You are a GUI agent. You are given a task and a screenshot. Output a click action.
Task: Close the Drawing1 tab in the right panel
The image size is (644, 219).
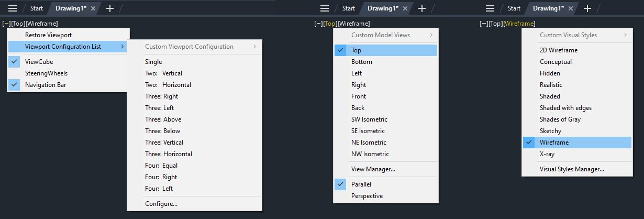point(572,8)
